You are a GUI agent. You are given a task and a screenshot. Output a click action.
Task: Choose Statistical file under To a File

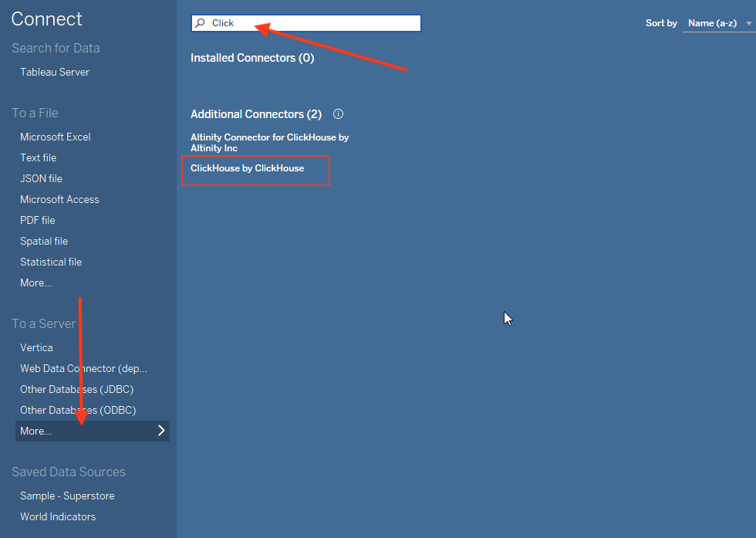coord(50,262)
